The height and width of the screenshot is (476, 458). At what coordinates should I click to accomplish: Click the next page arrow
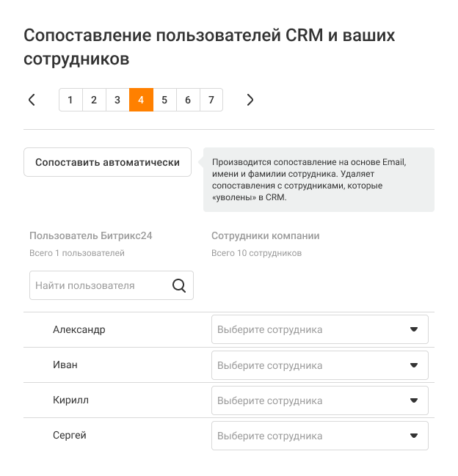(250, 100)
